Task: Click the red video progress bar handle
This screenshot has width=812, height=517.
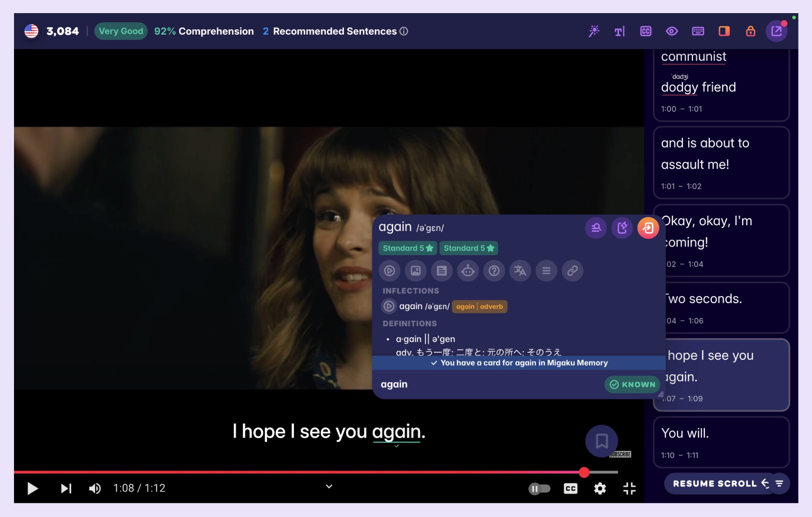Action: pos(584,473)
